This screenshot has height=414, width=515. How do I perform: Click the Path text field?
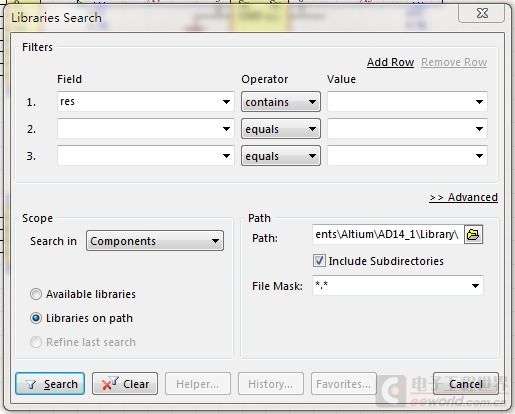pyautogui.click(x=388, y=235)
